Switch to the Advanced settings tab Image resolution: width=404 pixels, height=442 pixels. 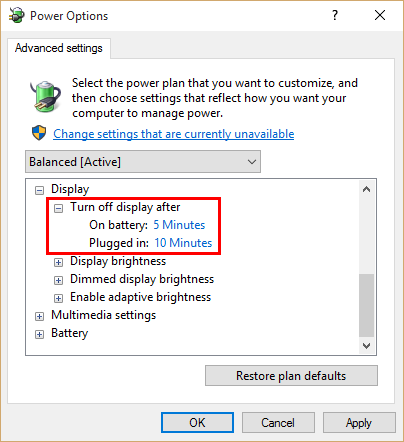point(59,48)
